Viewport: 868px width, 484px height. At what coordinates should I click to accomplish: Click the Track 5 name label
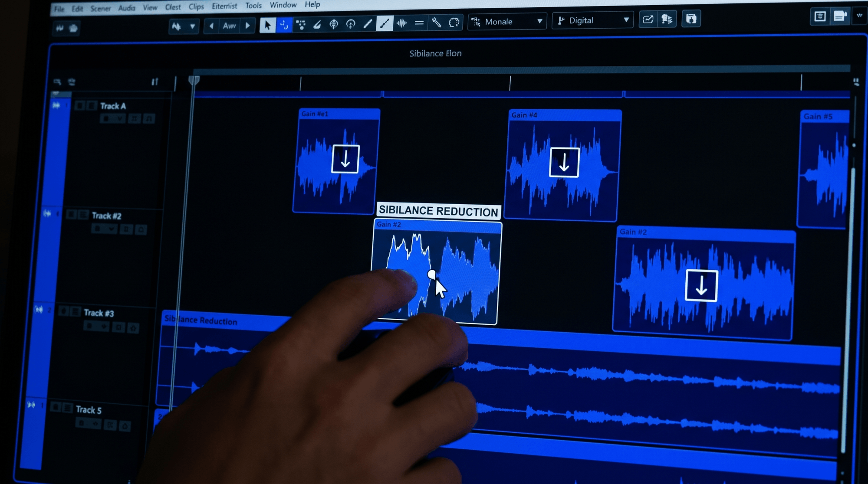pyautogui.click(x=89, y=409)
